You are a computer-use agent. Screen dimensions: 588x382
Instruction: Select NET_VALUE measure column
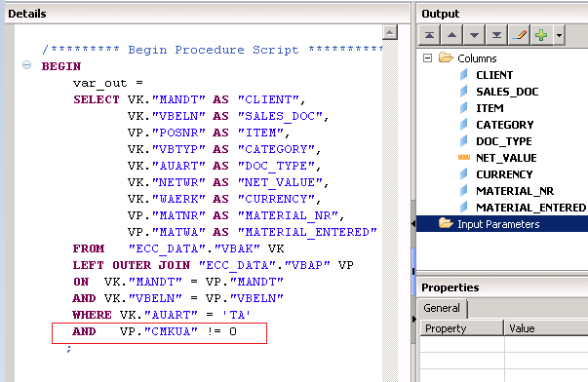[x=506, y=158]
